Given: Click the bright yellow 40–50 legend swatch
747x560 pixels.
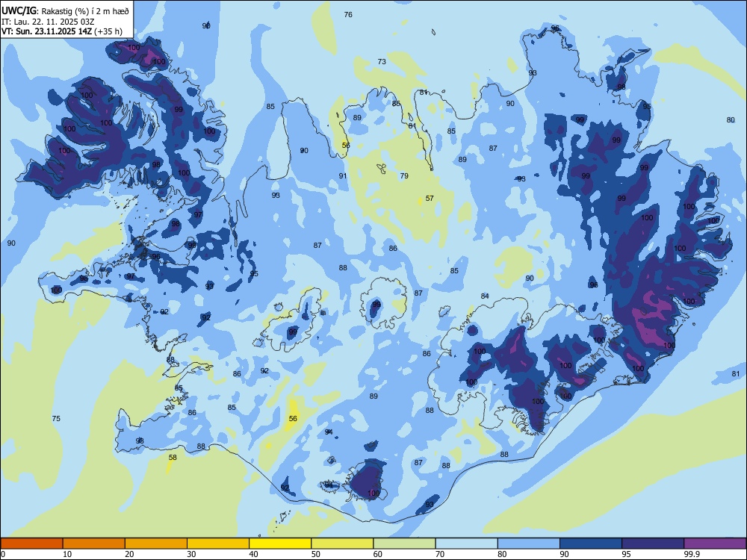Looking at the screenshot, I should click(x=280, y=544).
